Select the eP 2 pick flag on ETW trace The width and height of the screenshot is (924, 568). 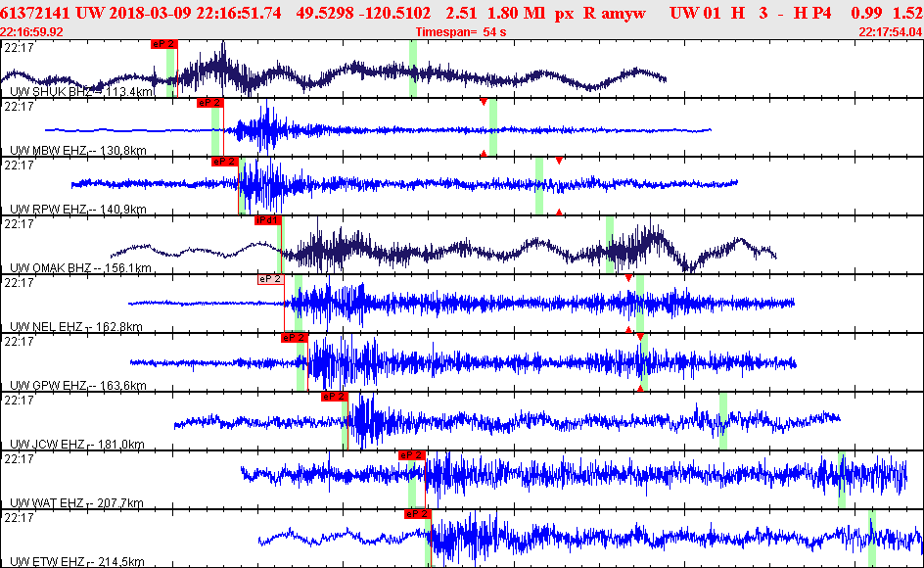418,514
